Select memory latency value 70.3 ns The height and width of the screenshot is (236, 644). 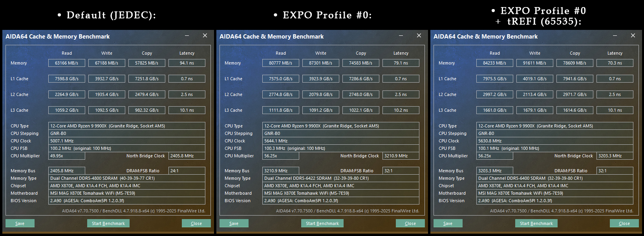point(615,63)
